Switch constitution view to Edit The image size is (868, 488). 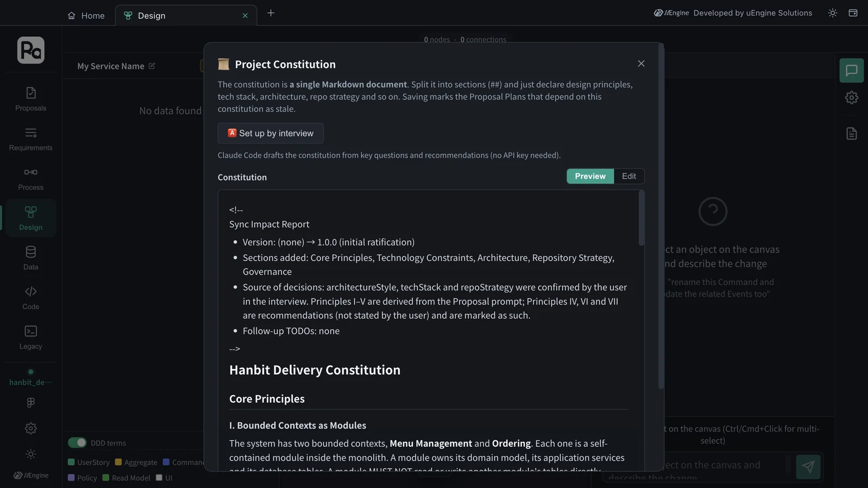629,176
